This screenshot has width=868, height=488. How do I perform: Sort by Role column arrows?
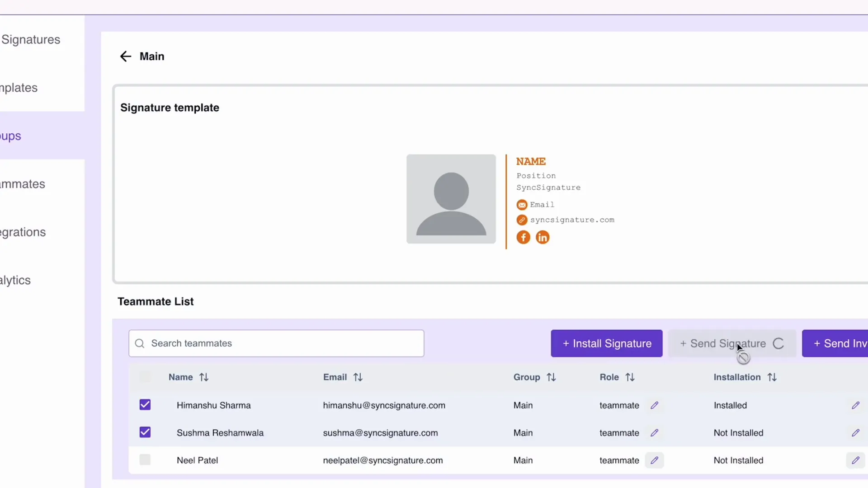[630, 377]
